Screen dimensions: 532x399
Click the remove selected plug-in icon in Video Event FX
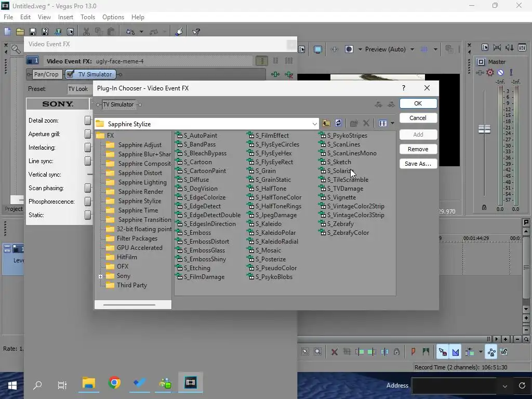pyautogui.click(x=289, y=74)
